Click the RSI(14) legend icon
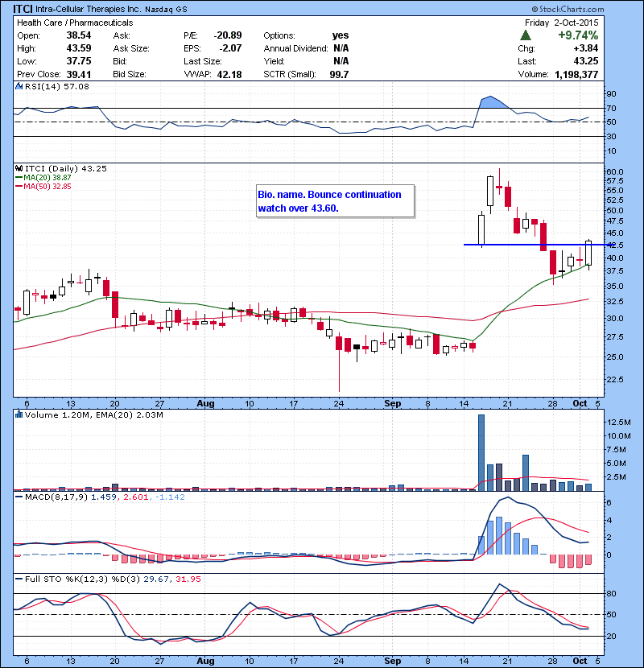644x668 pixels. click(x=19, y=86)
